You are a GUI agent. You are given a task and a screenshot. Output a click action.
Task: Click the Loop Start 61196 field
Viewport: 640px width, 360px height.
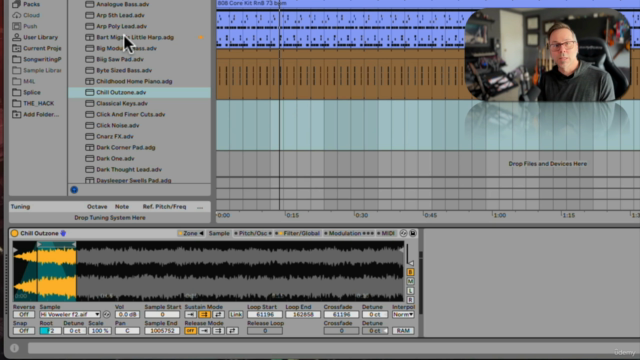point(264,315)
